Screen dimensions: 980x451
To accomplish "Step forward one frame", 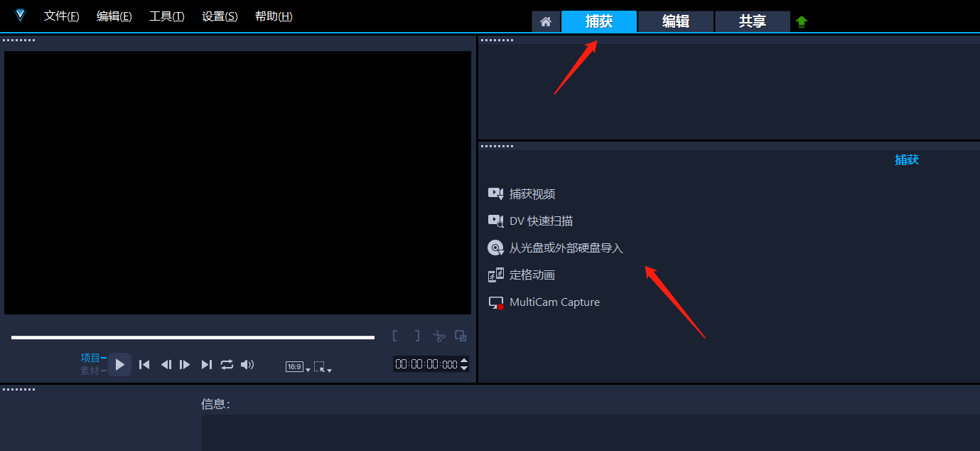I will tap(185, 364).
